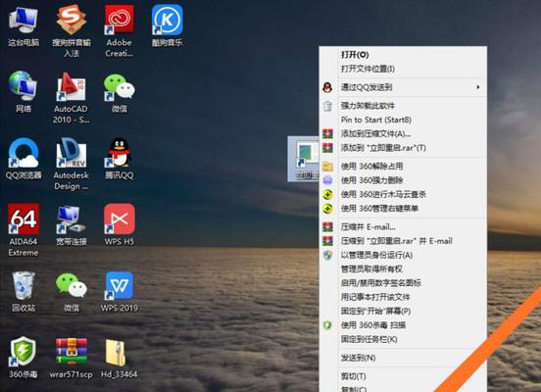Select the Adobe Creative Cloud shortcut
541x392 pixels.
pos(119,31)
